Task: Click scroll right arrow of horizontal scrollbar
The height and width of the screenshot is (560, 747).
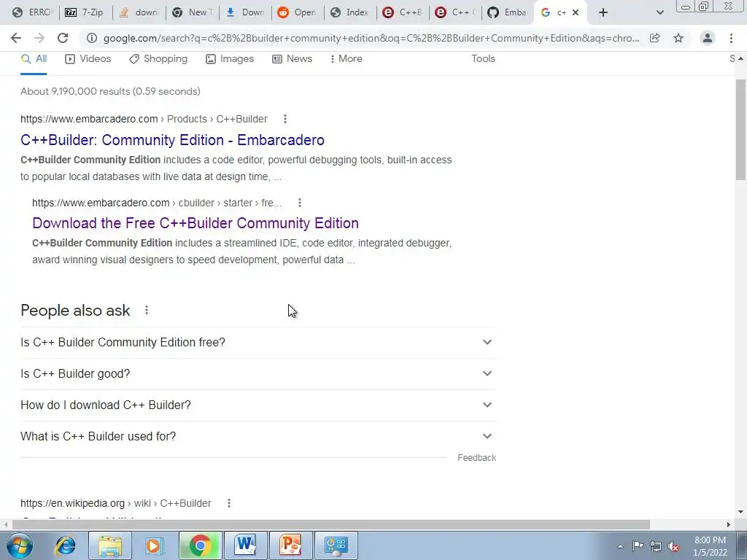Action: 729,524
